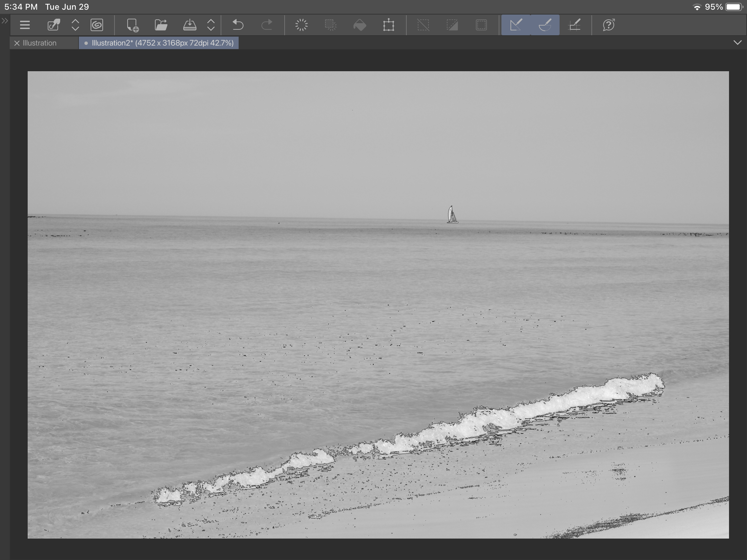Tap the sailboat on the canvas
747x560 pixels.
[452, 215]
